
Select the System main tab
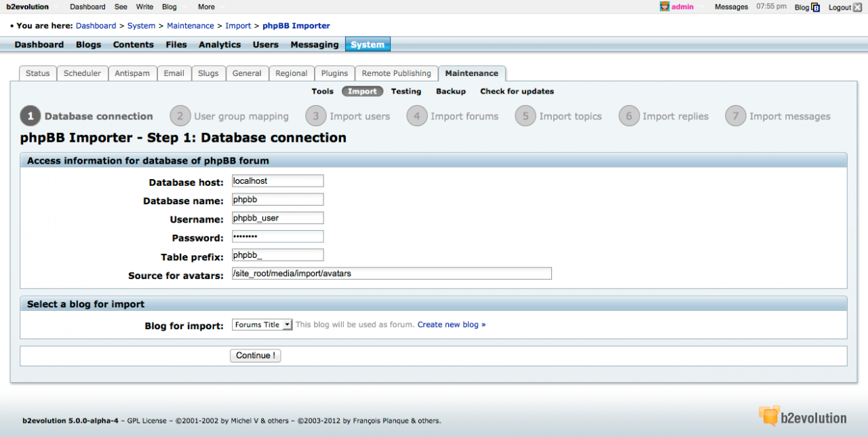point(368,45)
